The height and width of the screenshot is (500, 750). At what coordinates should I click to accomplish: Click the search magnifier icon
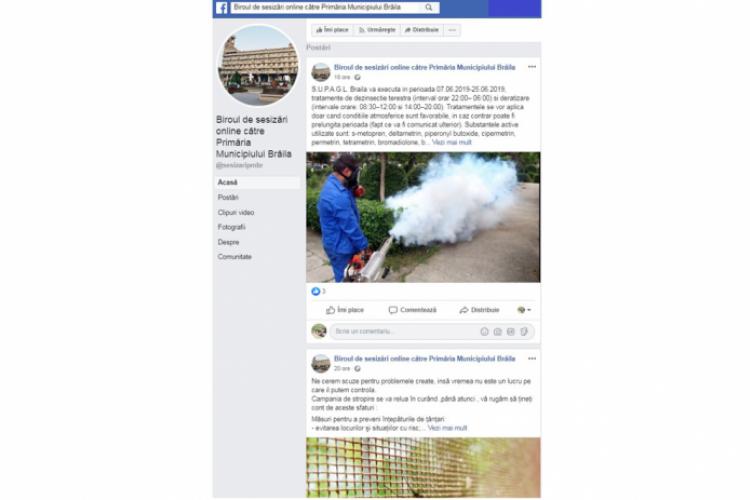pyautogui.click(x=429, y=7)
